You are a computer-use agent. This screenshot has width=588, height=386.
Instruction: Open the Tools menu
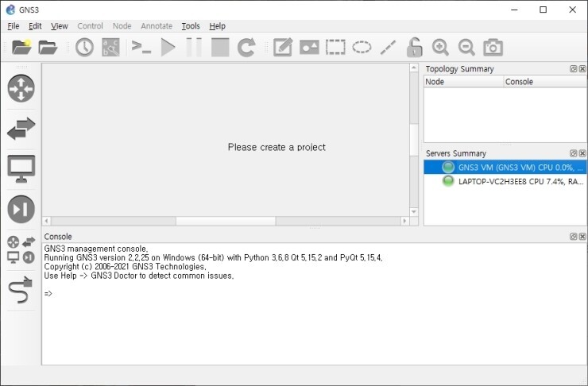click(x=191, y=26)
